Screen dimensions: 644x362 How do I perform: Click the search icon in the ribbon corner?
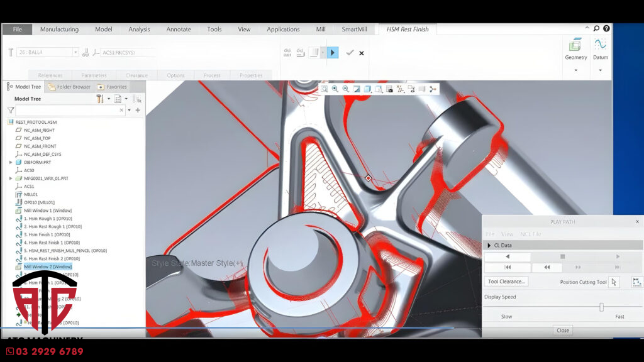point(596,29)
